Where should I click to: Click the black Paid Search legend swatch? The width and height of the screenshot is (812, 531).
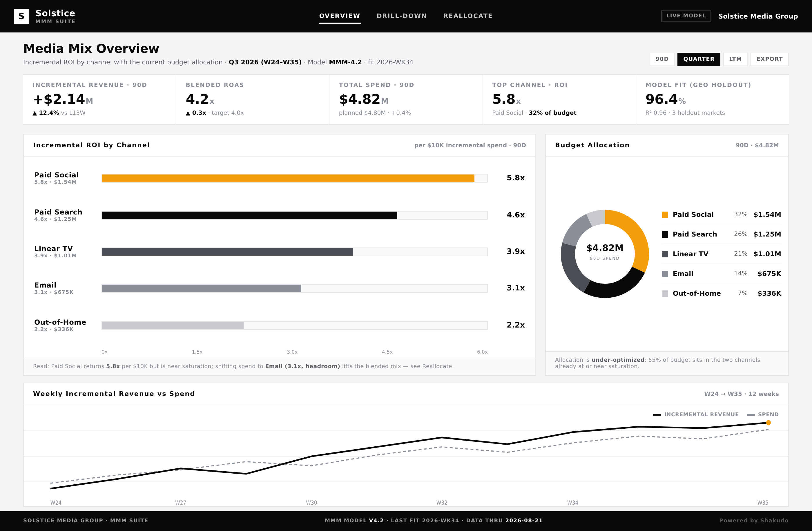point(665,234)
